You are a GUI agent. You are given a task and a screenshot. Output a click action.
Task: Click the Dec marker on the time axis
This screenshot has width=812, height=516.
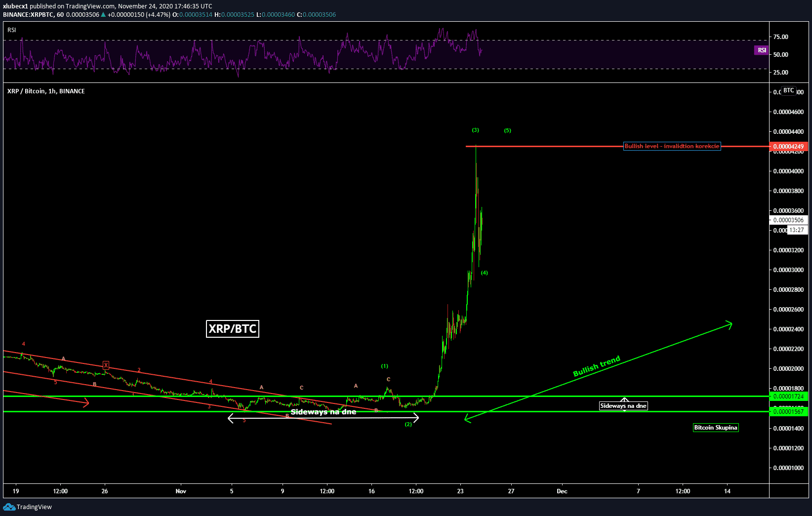point(562,491)
